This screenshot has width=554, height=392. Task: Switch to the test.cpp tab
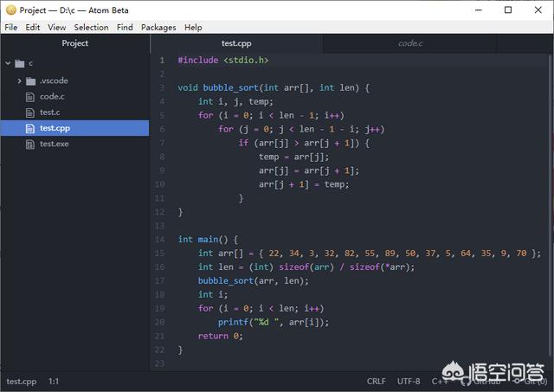tap(236, 43)
